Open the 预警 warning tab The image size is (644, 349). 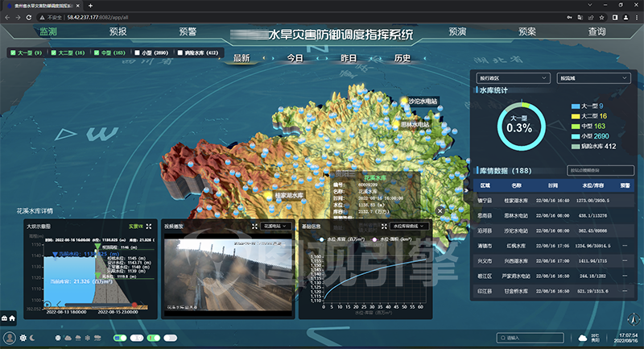188,31
